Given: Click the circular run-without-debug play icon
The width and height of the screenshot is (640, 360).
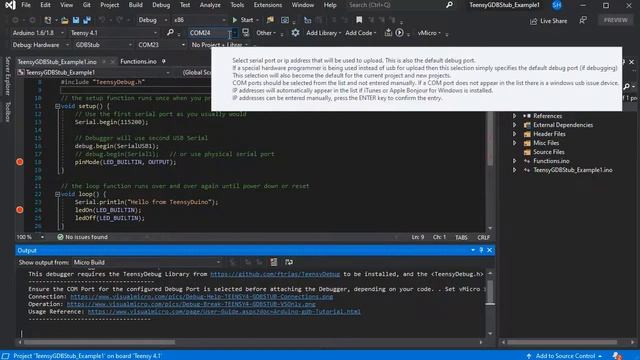Looking at the screenshot, I should (399, 33).
